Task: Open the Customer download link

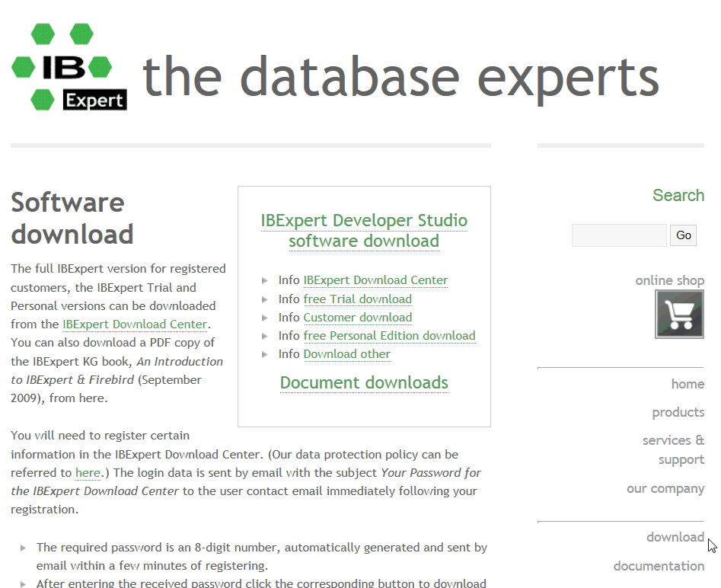Action: [357, 317]
